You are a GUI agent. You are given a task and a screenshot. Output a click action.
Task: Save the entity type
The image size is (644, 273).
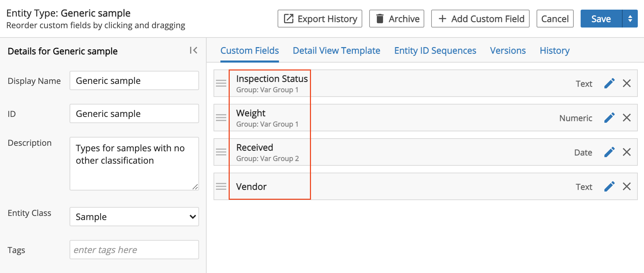tap(601, 19)
